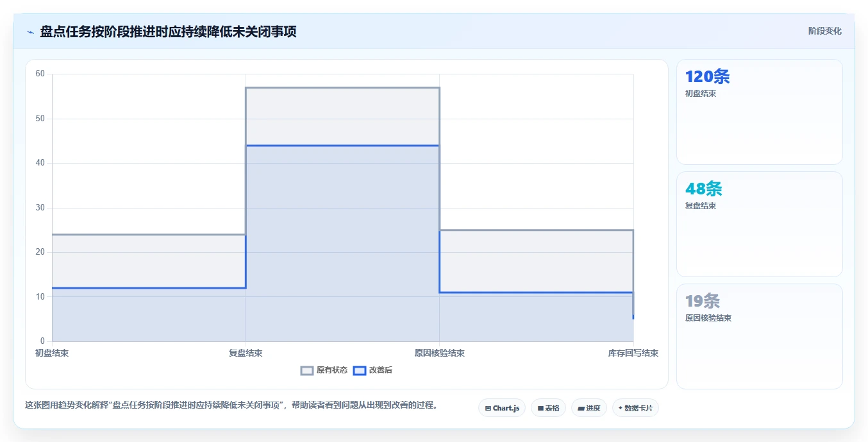Click the 进度 tag icon
Screen dimensions: 868x442
[x=581, y=408]
